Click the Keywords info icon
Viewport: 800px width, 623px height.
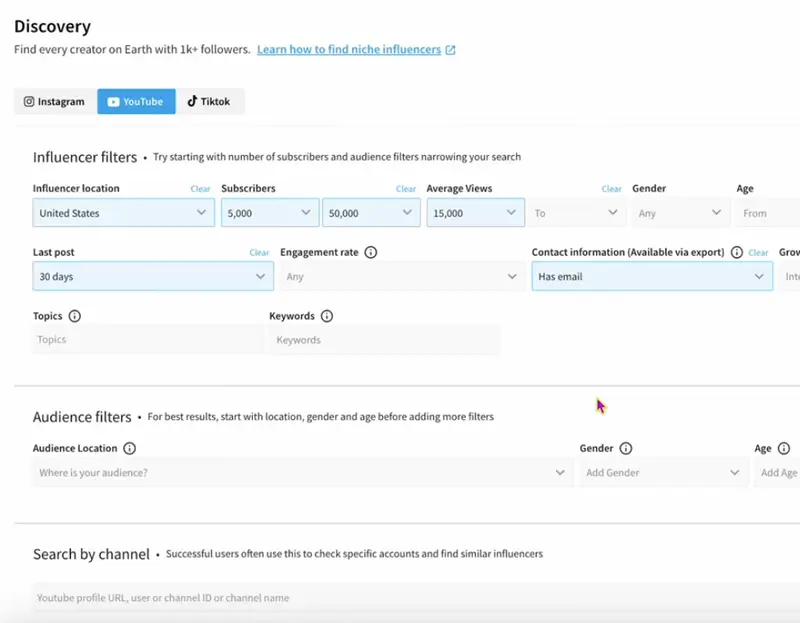pyautogui.click(x=327, y=316)
